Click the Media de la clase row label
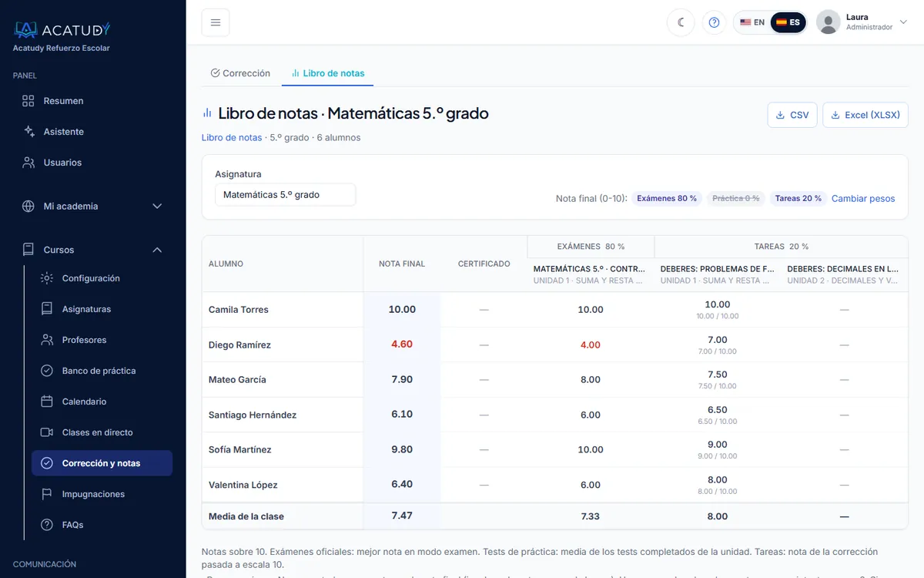The image size is (924, 578). pos(246,516)
